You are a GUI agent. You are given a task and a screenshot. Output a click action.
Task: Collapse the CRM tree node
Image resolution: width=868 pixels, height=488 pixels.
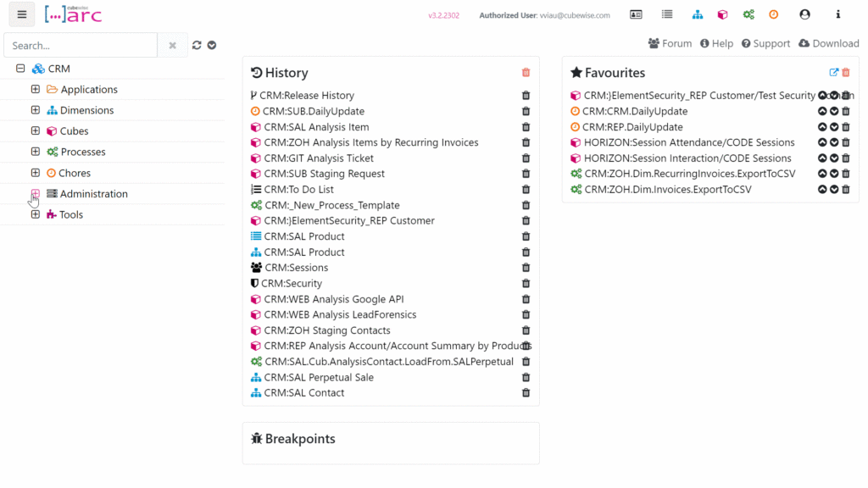(x=20, y=69)
